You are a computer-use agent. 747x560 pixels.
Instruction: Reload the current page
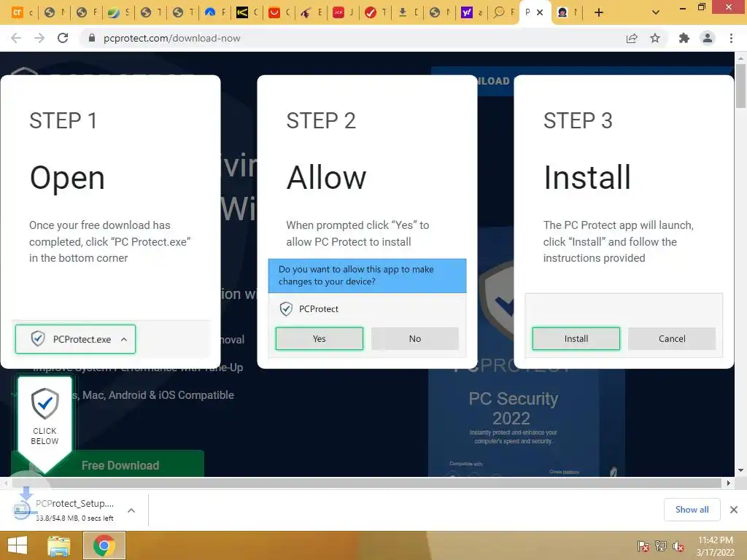click(63, 38)
